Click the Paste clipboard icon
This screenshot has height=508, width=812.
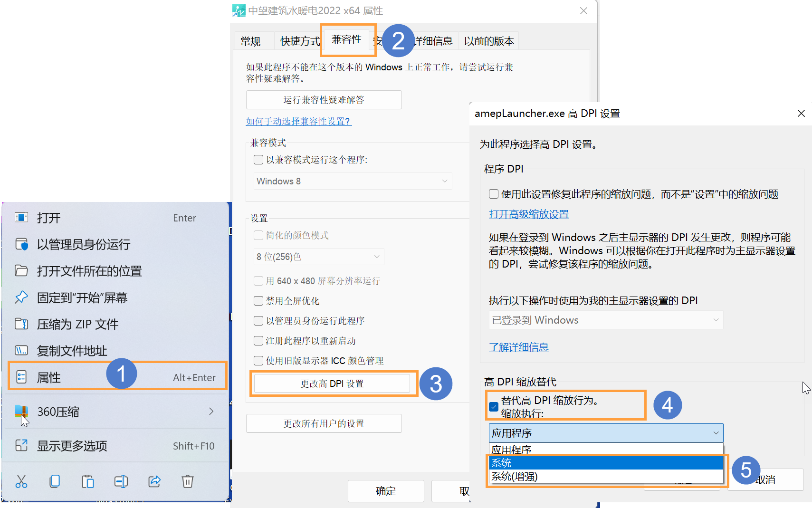88,481
